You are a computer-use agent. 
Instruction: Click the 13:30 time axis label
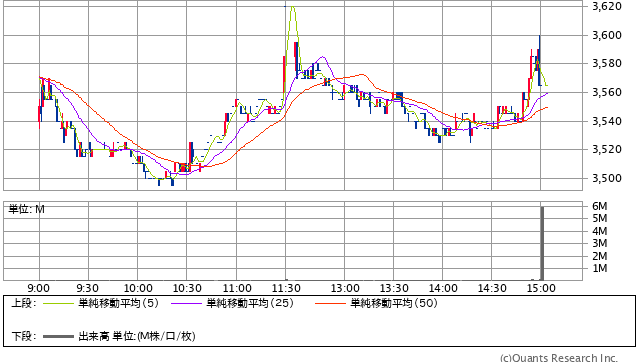point(394,288)
